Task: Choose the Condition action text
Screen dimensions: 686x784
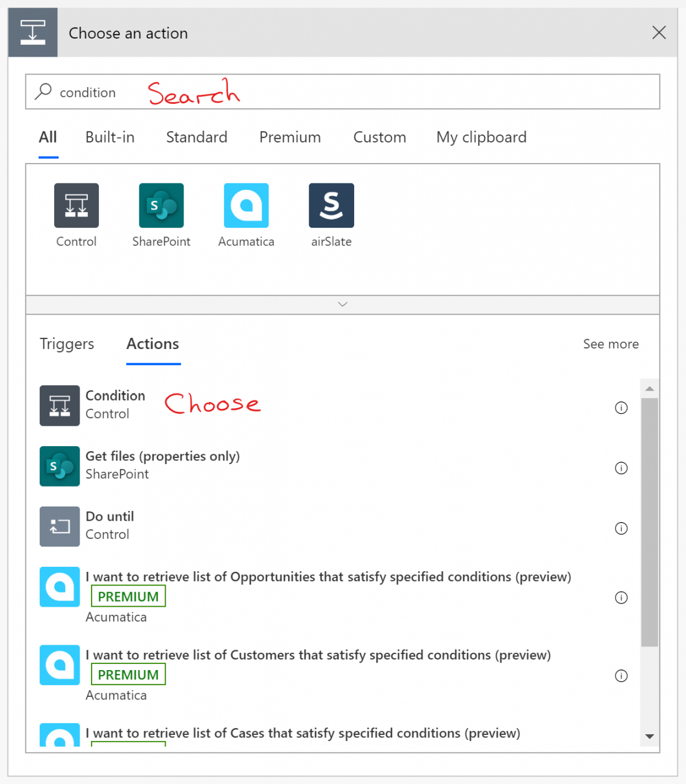Action: (115, 396)
